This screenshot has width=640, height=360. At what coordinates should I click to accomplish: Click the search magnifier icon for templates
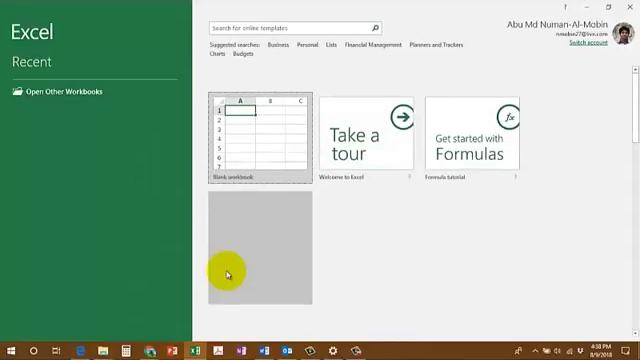[375, 28]
